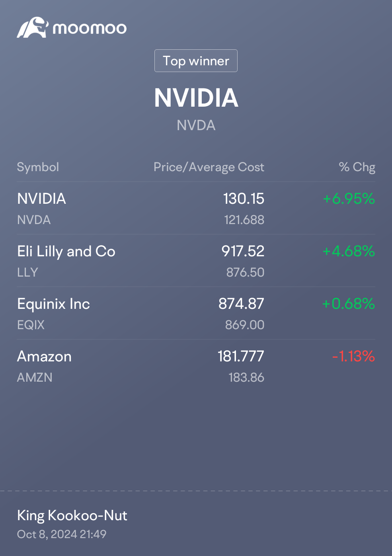Open the Amazon row
The width and height of the screenshot is (392, 556).
pyautogui.click(x=196, y=366)
